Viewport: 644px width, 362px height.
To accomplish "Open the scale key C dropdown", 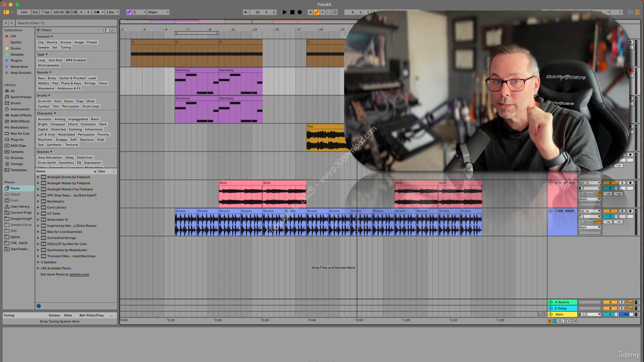I will pyautogui.click(x=139, y=12).
